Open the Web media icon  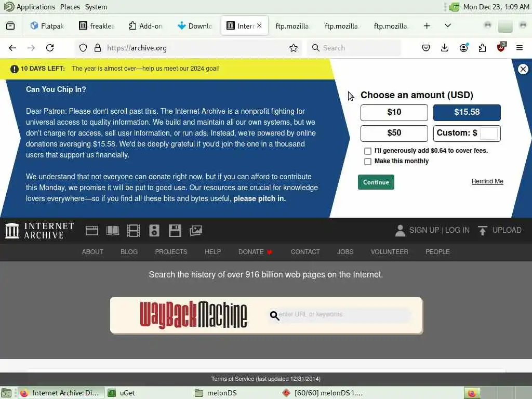92,231
